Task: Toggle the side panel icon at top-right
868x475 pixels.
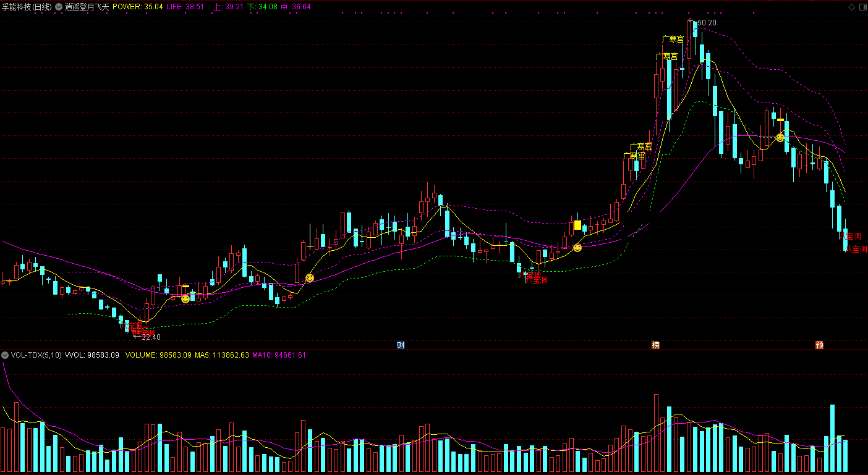Action: pyautogui.click(x=862, y=7)
